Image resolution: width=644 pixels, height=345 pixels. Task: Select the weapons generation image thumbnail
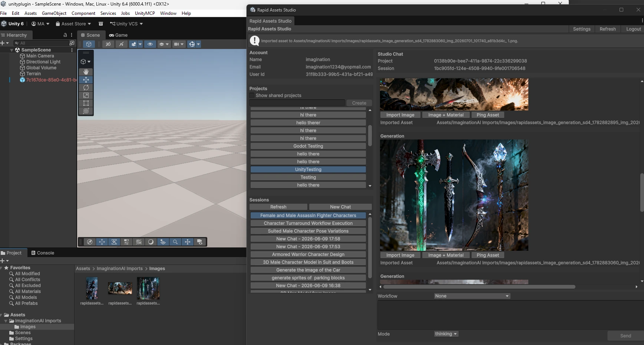(454, 195)
